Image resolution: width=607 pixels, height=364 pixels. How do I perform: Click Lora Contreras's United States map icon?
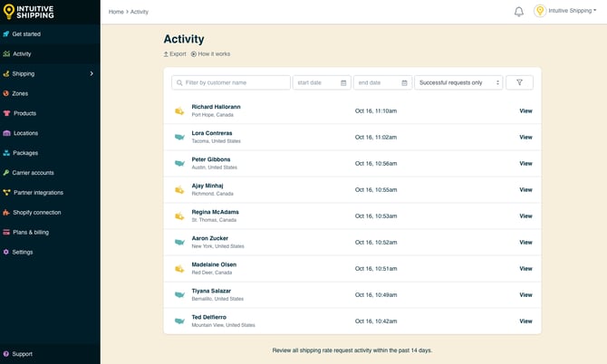(179, 138)
